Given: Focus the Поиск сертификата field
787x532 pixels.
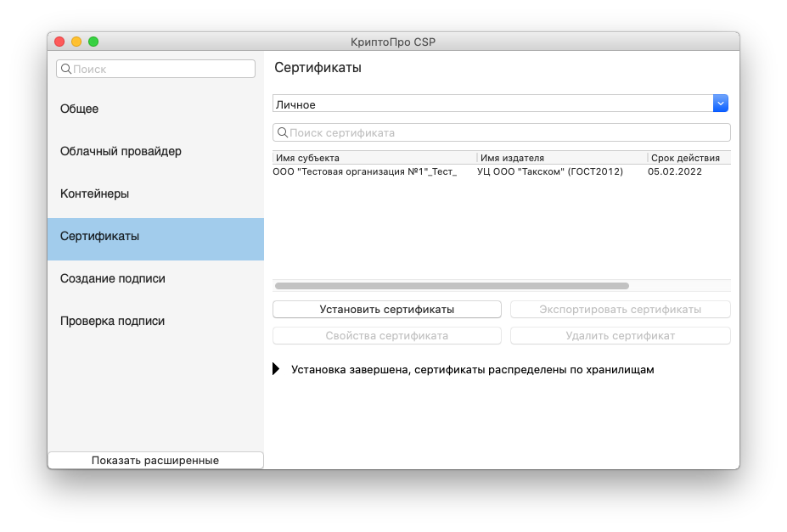Looking at the screenshot, I should (502, 132).
